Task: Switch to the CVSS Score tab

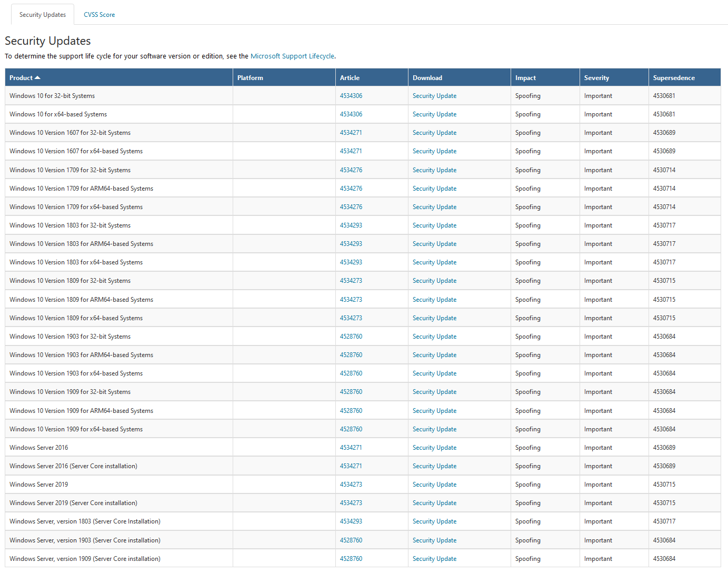Action: tap(99, 15)
